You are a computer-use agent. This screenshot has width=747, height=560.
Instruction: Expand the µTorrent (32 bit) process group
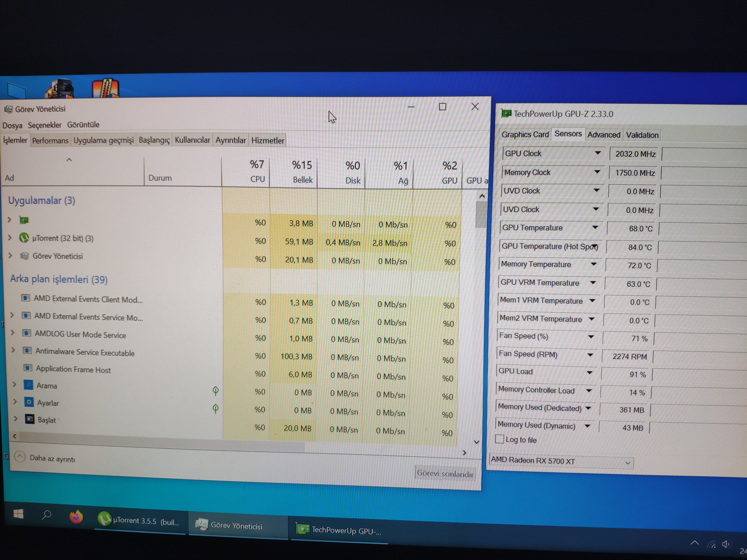click(x=10, y=238)
